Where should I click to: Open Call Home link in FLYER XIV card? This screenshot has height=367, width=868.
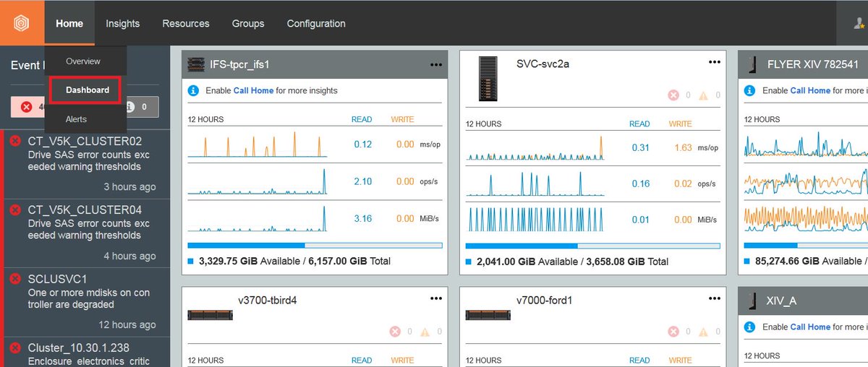[x=810, y=90]
